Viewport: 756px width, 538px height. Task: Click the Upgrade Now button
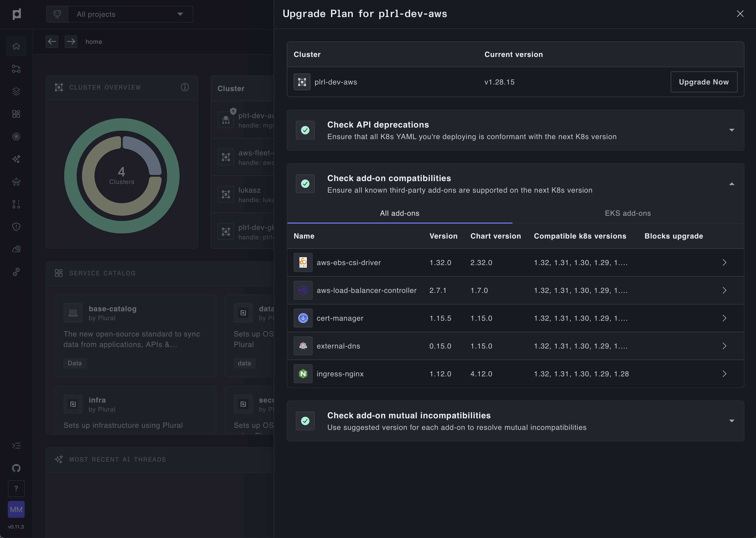tap(704, 82)
